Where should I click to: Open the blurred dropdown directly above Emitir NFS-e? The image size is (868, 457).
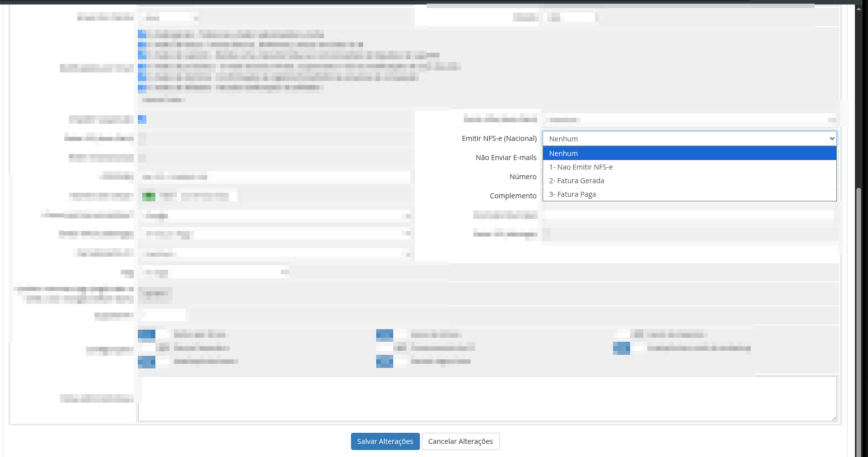tap(689, 119)
